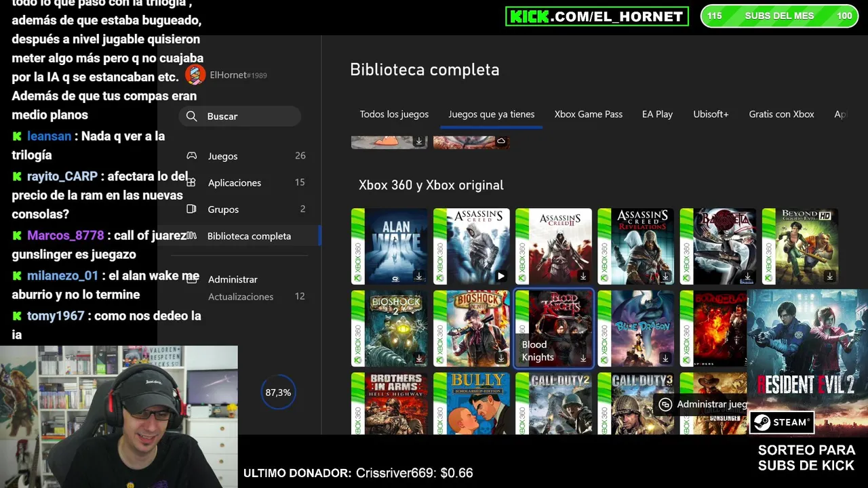Click the Aplicaciones count 15

(300, 182)
